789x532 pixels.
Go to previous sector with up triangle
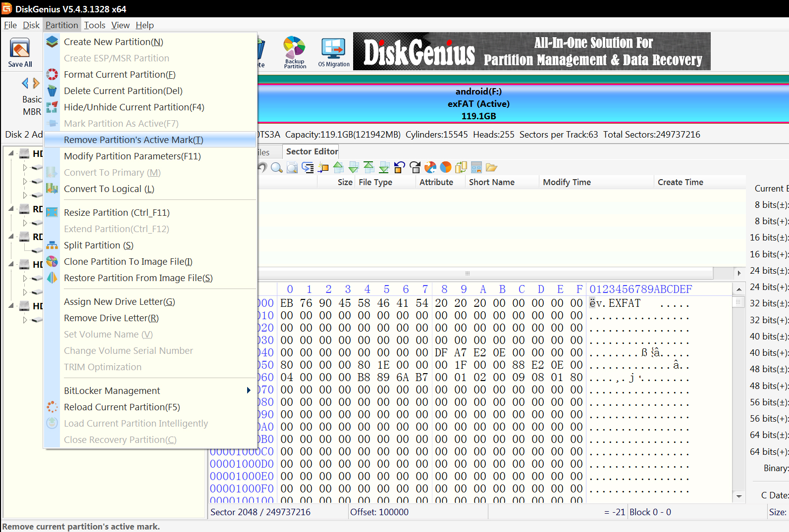pyautogui.click(x=338, y=168)
